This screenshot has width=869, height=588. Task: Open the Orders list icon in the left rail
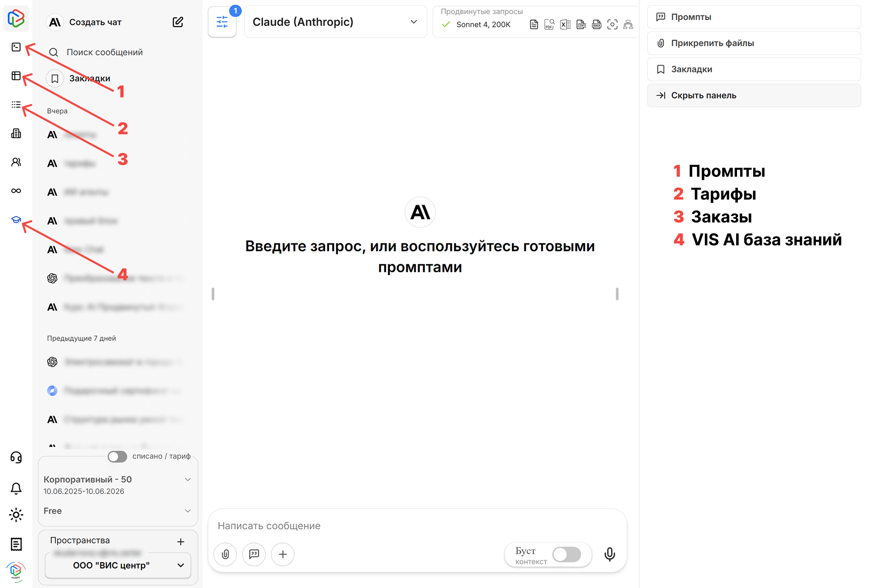click(x=16, y=105)
